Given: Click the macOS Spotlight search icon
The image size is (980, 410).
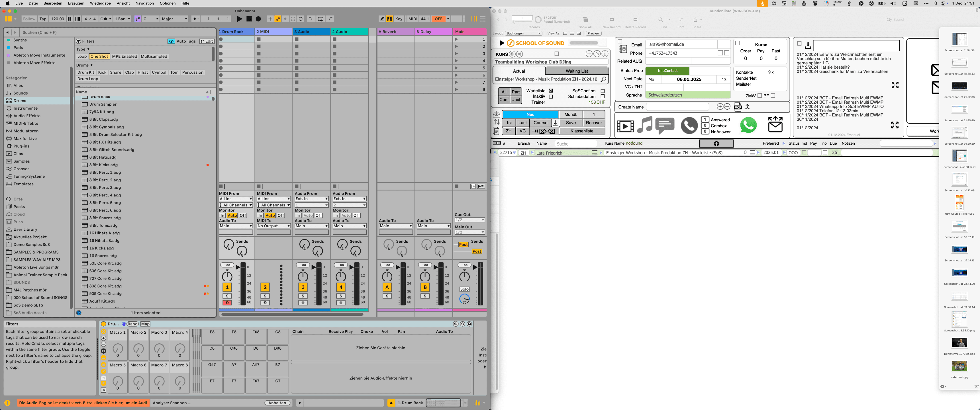Looking at the screenshot, I should point(936,3).
